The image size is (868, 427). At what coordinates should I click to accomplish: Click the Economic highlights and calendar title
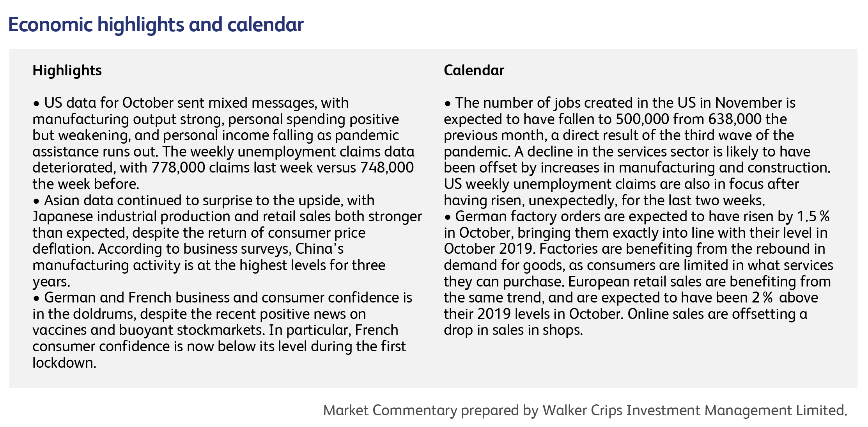click(156, 25)
